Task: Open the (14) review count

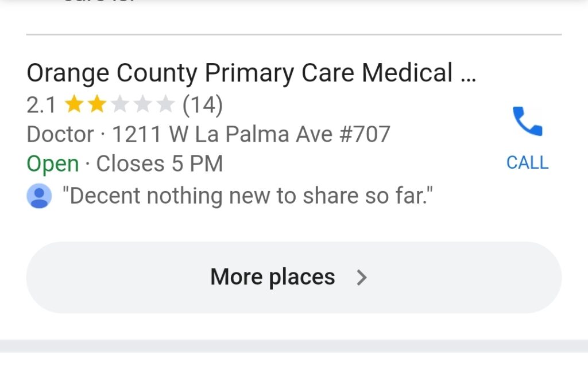Action: click(202, 105)
